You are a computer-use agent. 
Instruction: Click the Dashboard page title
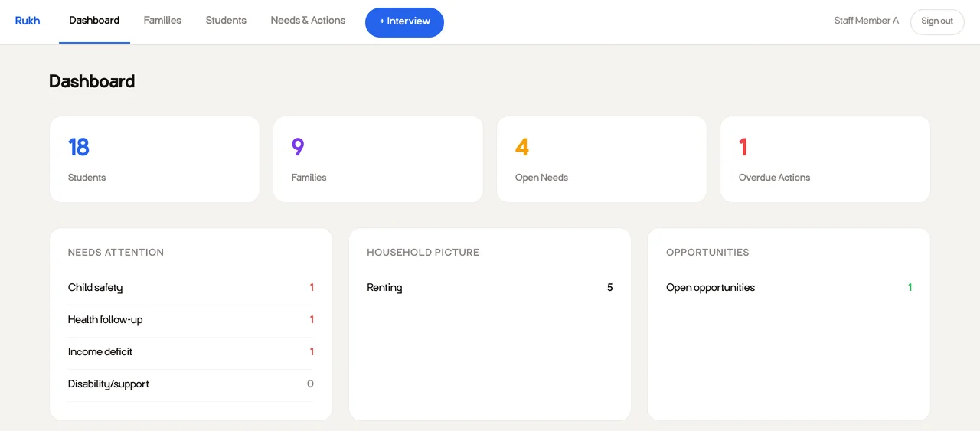point(92,81)
